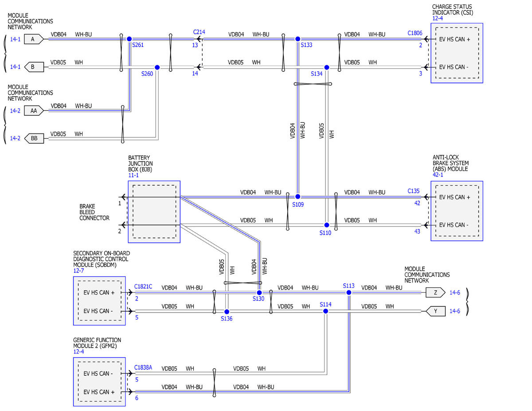This screenshot has height=411, width=532.
Task: Select the C1806 connector label
Action: 415,33
